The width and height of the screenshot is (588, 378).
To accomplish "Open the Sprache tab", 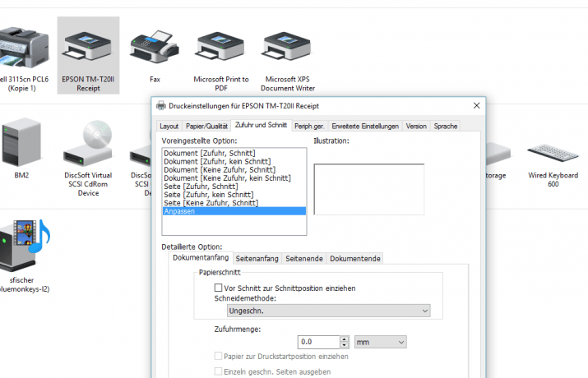I will tap(446, 127).
